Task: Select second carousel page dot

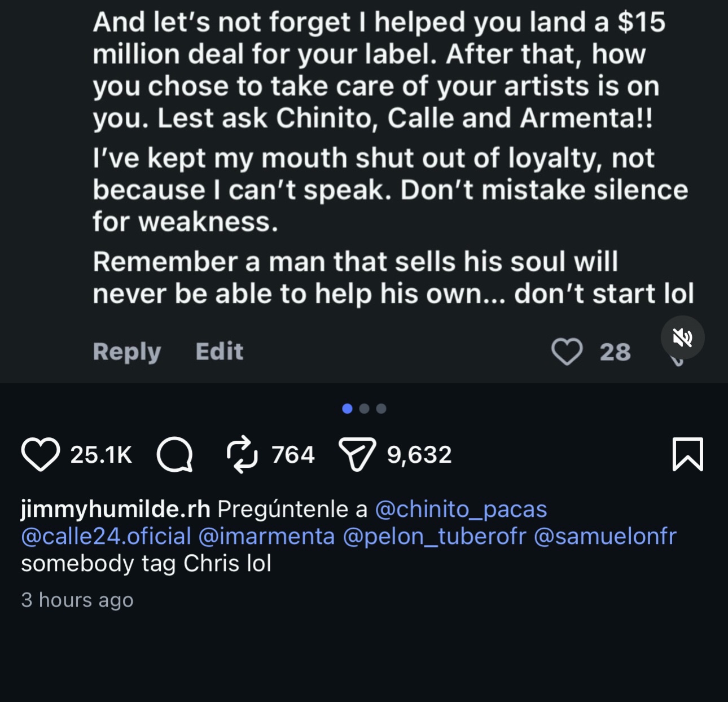Action: click(365, 409)
